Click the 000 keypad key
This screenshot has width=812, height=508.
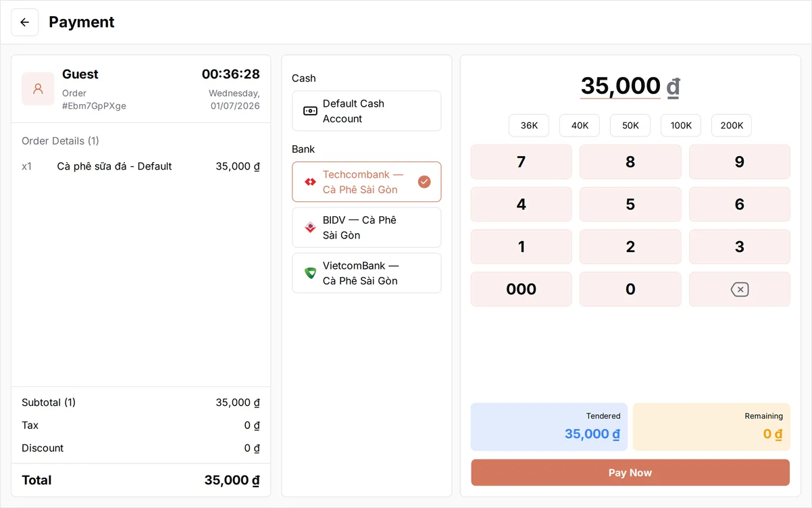point(522,289)
